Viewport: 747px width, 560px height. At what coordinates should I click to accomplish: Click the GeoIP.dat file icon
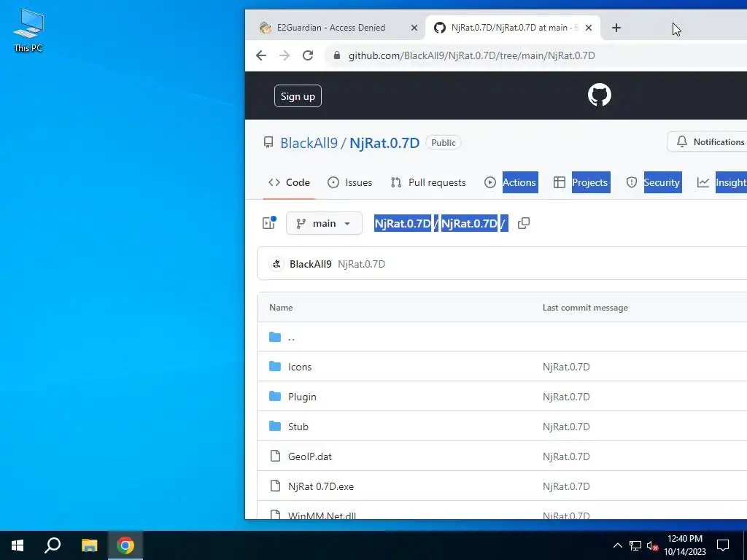coord(275,456)
